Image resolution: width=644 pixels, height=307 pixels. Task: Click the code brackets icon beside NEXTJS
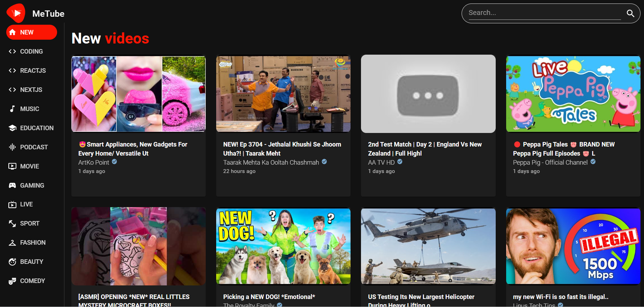[13, 90]
